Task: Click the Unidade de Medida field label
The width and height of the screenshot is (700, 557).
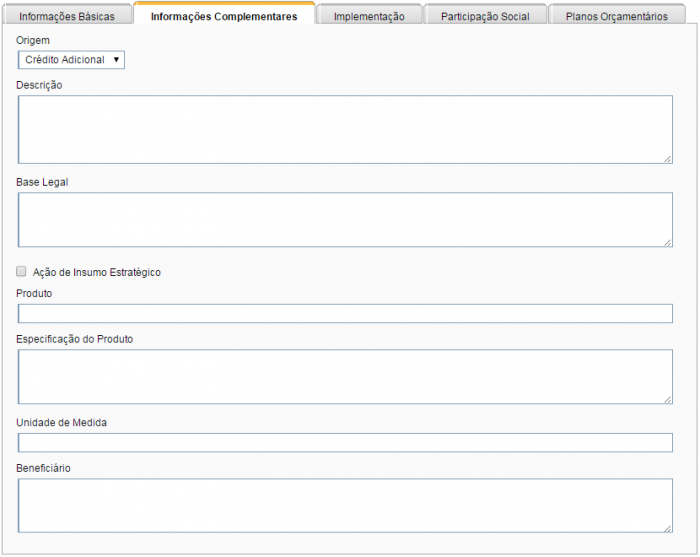Action: (x=62, y=422)
